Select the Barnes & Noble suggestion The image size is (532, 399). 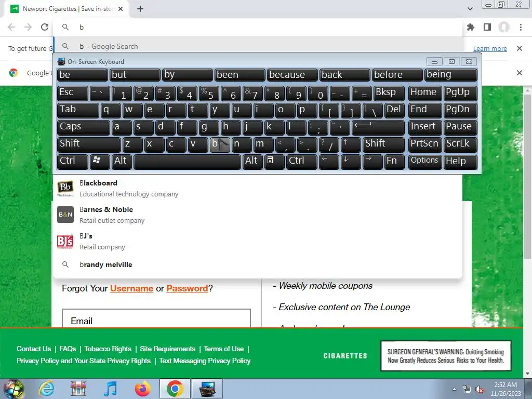[257, 215]
